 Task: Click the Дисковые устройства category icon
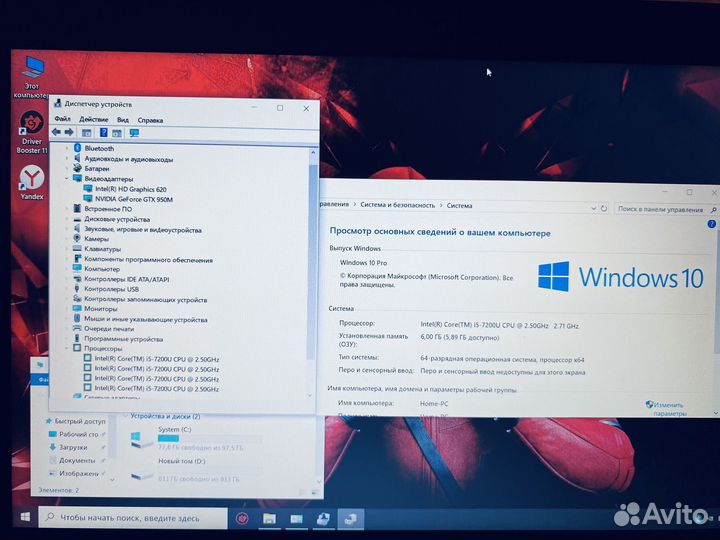(77, 219)
